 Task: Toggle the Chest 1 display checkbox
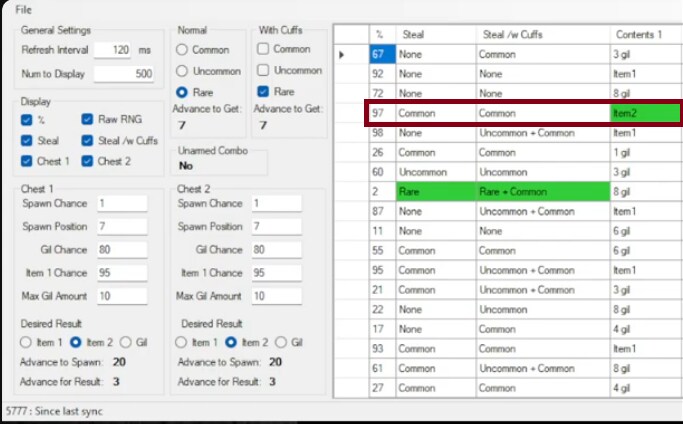pyautogui.click(x=27, y=161)
